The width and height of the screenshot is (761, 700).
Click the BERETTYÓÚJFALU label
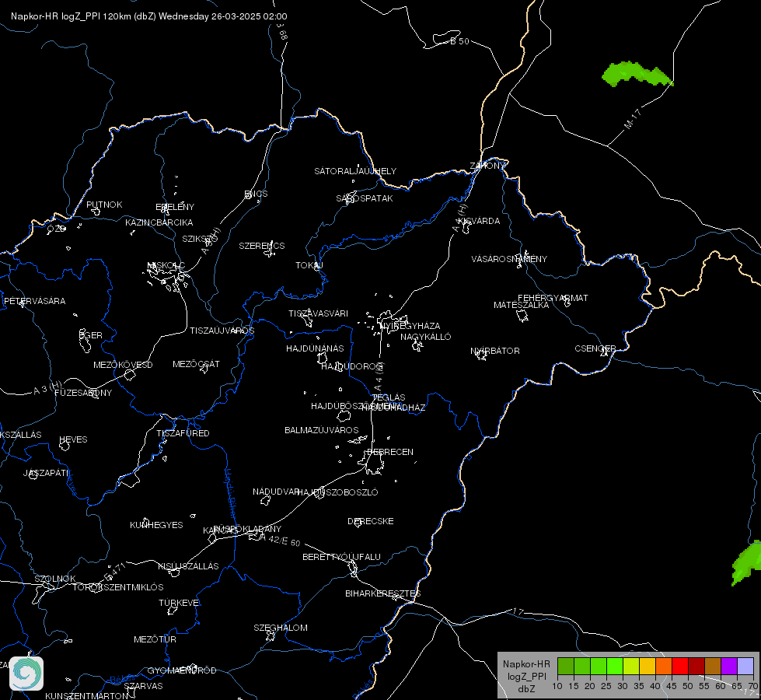click(x=342, y=557)
